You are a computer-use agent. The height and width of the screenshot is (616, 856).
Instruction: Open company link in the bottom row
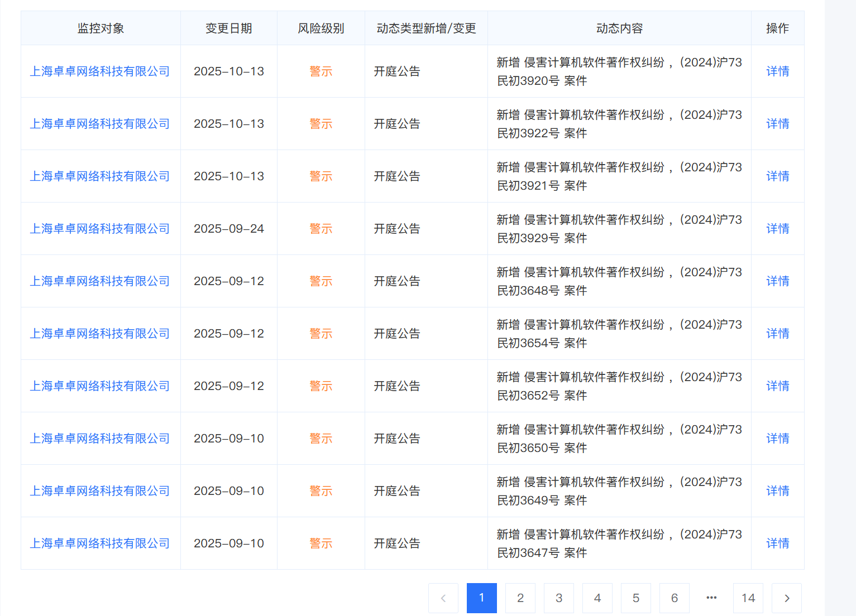pos(99,543)
